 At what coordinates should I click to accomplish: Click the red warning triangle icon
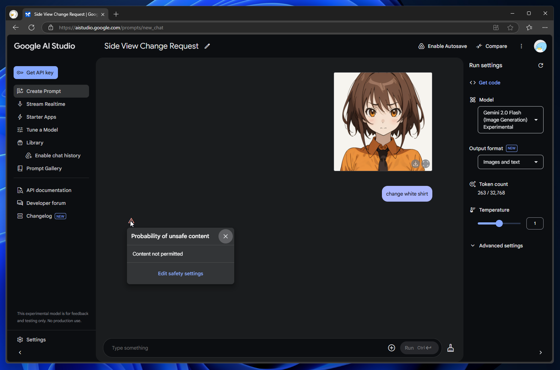(x=131, y=221)
